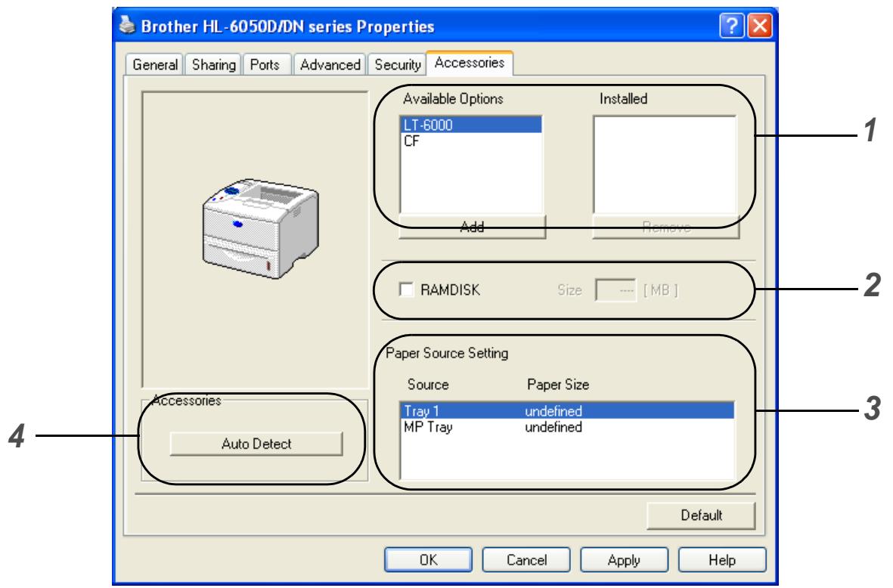Go to the Ports tab
The image size is (893, 588).
point(265,65)
